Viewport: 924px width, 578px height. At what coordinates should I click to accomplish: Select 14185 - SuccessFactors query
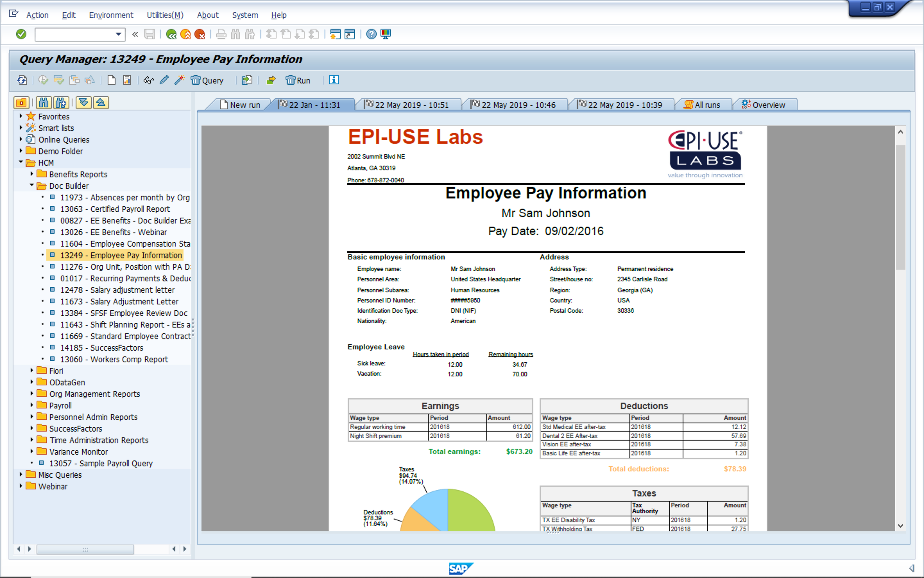coord(102,348)
